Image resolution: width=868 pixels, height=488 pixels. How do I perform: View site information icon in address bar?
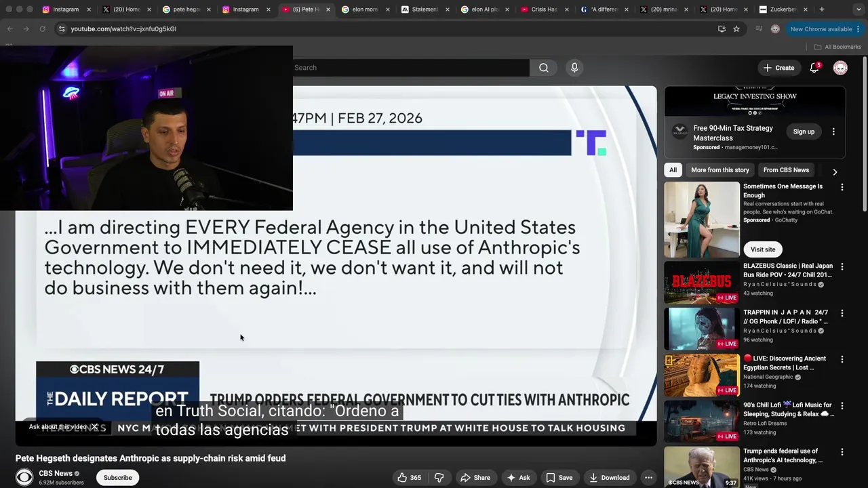(62, 28)
